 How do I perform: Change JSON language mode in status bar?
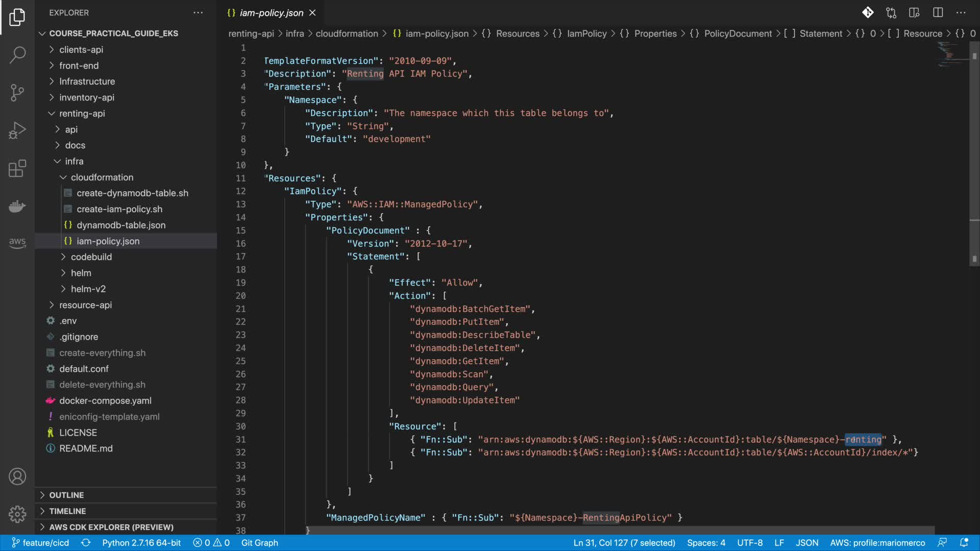point(806,543)
